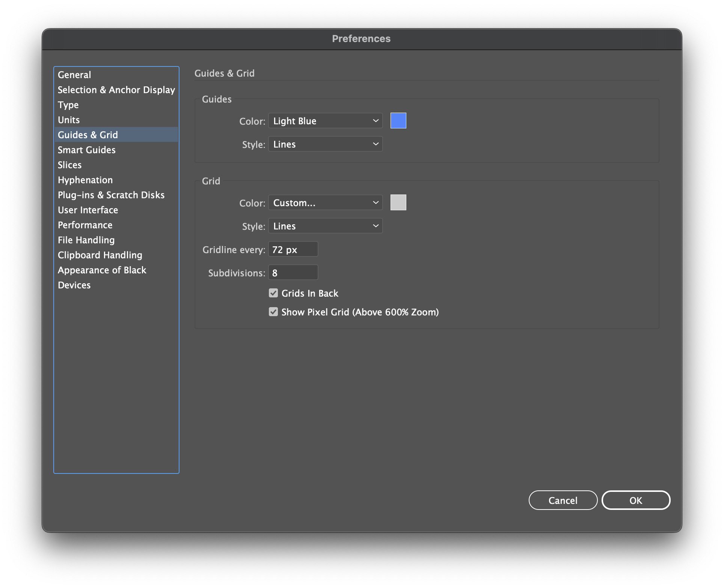Image resolution: width=724 pixels, height=588 pixels.
Task: Expand the Grid Color Custom dropdown
Action: click(325, 203)
